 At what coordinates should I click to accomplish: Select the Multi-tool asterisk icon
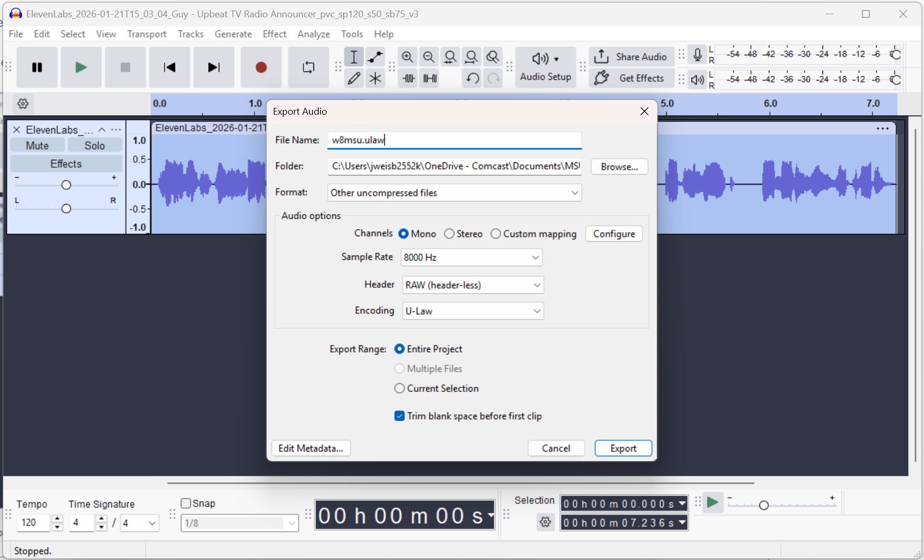375,78
